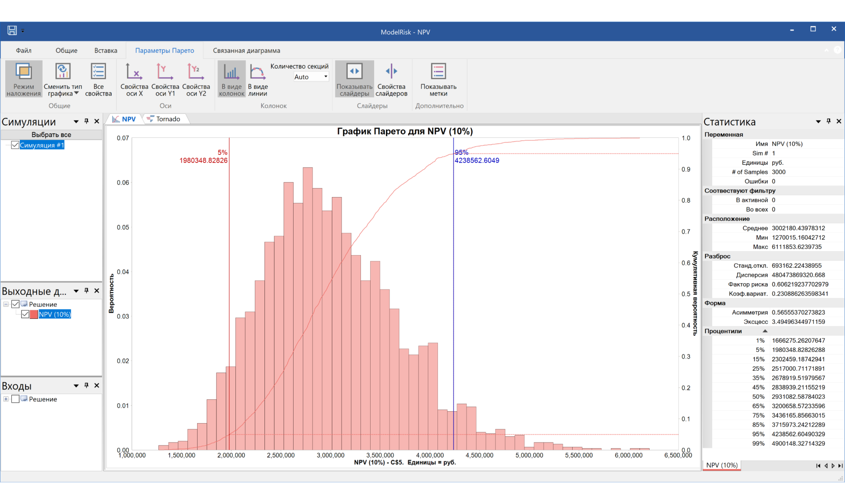Open slider properties (Свойства слайдеров)
Image resolution: width=845 pixels, height=504 pixels.
[391, 79]
